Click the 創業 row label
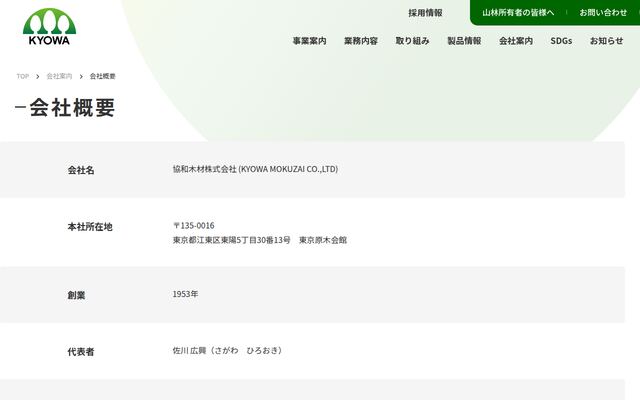 76,295
